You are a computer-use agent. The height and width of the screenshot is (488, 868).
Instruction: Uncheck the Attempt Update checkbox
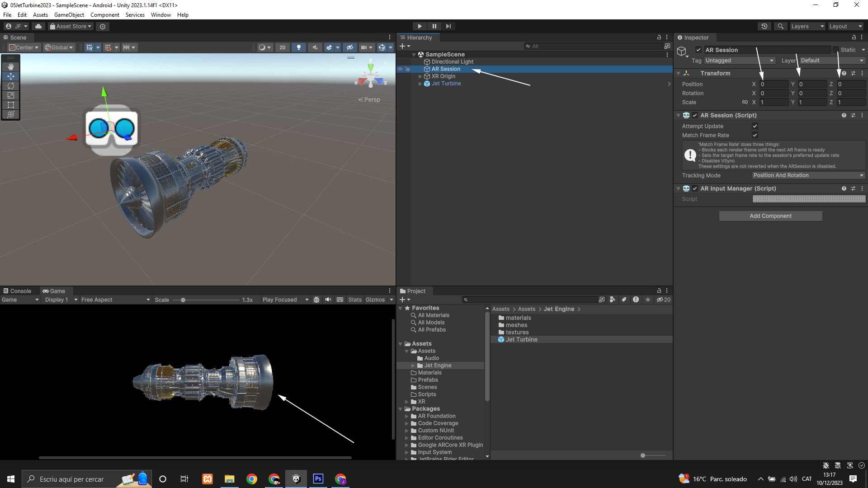(x=755, y=126)
